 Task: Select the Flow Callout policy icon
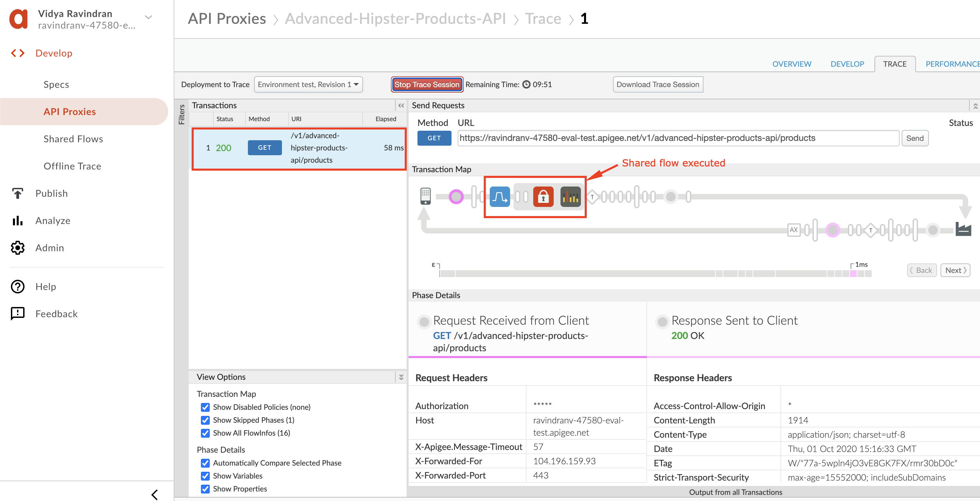pyautogui.click(x=500, y=196)
